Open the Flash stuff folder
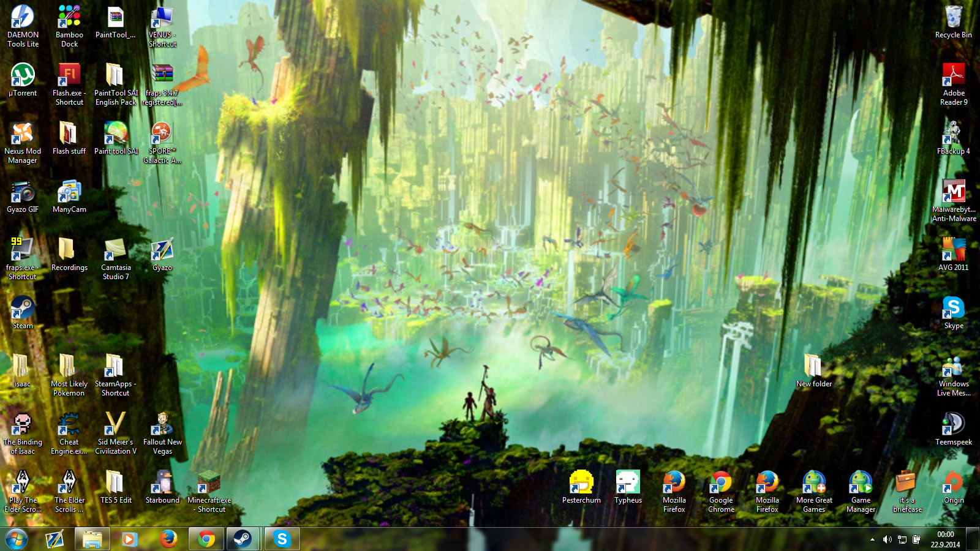 pos(69,138)
